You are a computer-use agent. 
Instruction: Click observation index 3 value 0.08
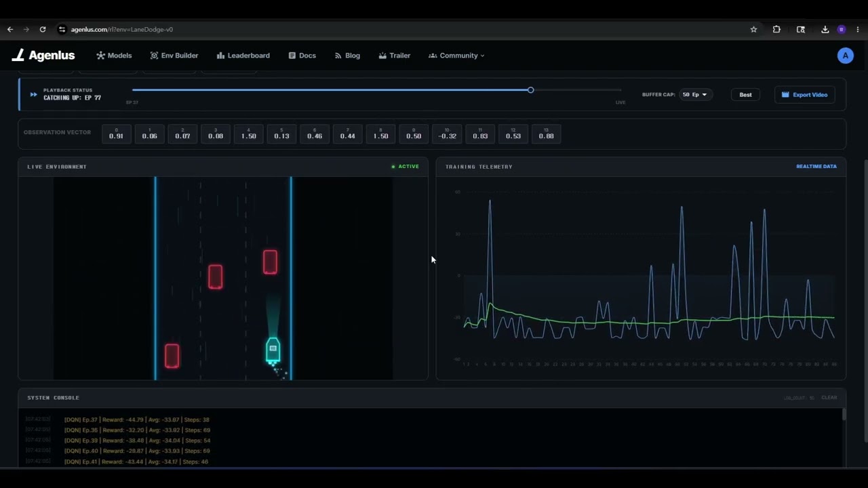coord(216,134)
